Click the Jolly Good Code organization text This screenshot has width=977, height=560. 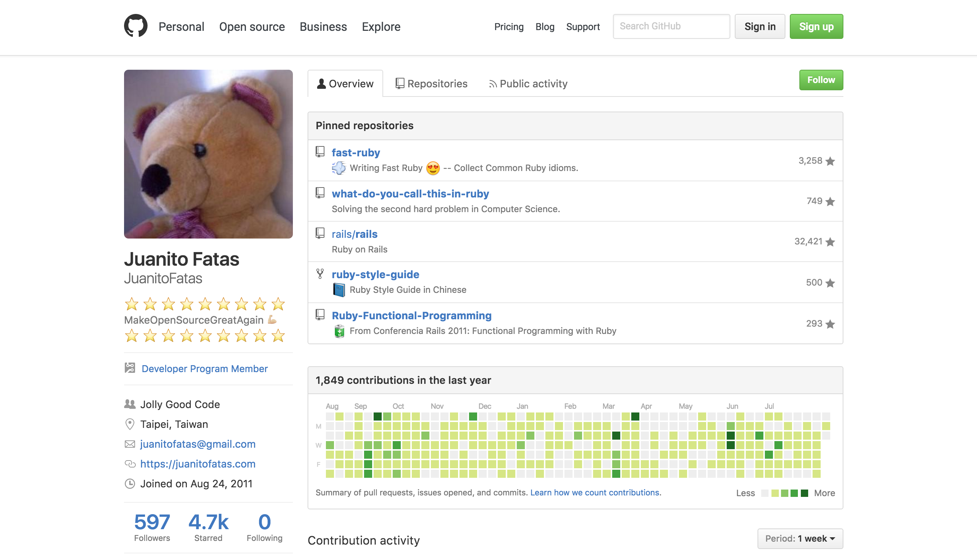pyautogui.click(x=179, y=404)
